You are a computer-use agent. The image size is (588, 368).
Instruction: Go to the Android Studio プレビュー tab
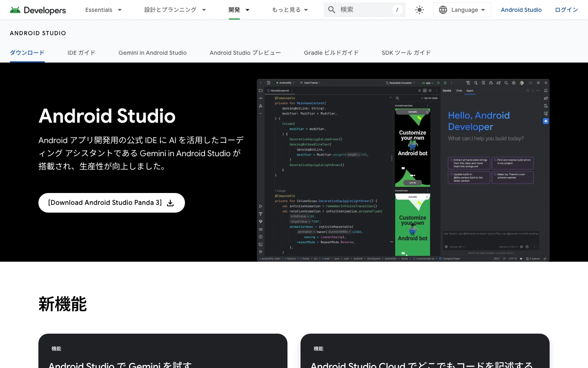245,53
